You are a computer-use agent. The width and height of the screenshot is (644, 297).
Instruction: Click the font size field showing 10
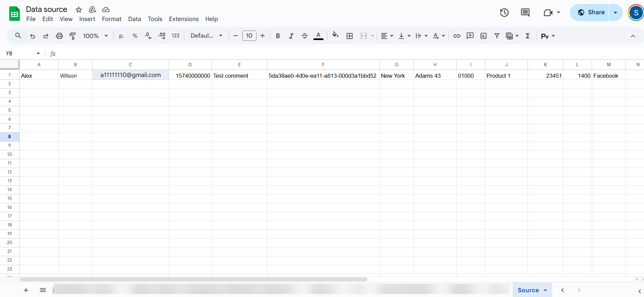point(249,36)
